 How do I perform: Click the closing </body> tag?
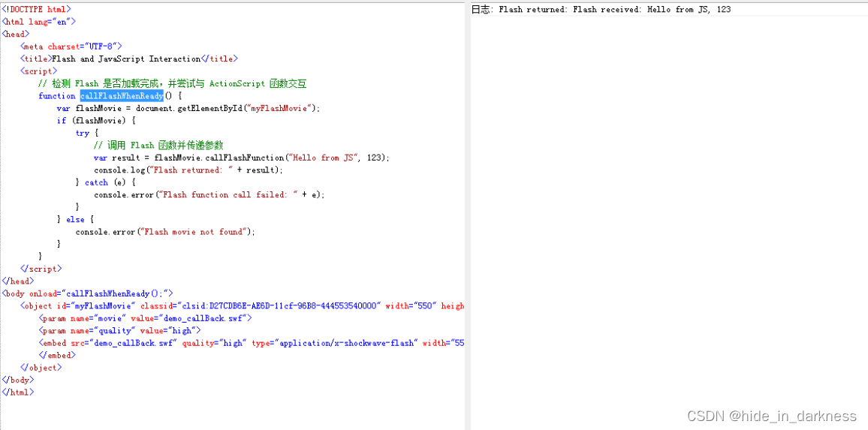click(18, 380)
